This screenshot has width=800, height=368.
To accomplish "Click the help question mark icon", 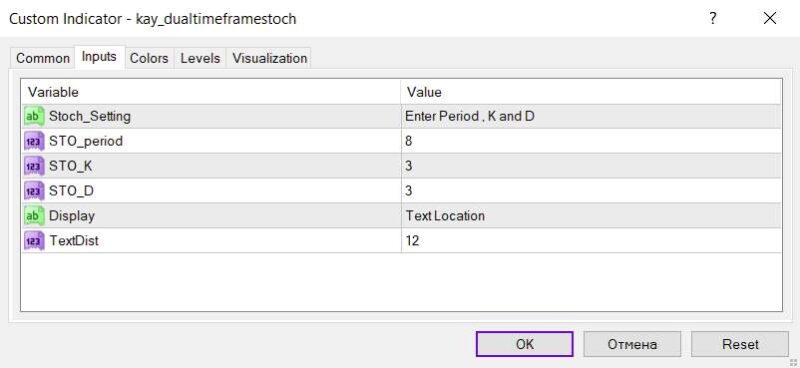I will click(x=713, y=19).
